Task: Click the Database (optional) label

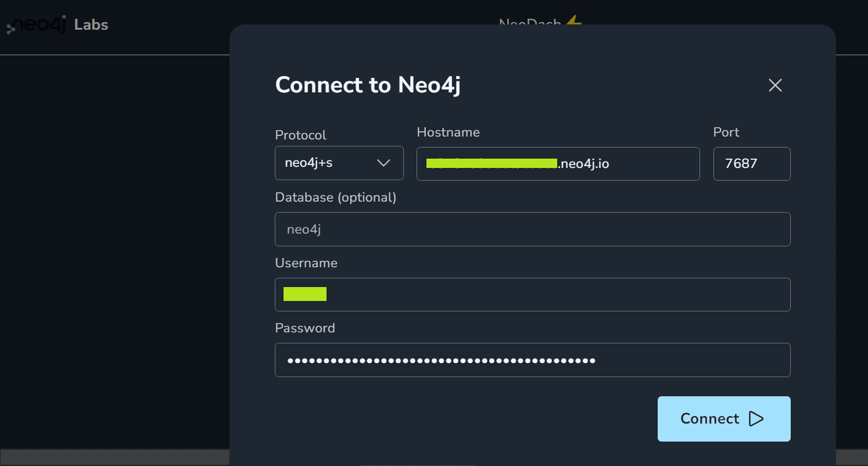Action: (x=335, y=197)
